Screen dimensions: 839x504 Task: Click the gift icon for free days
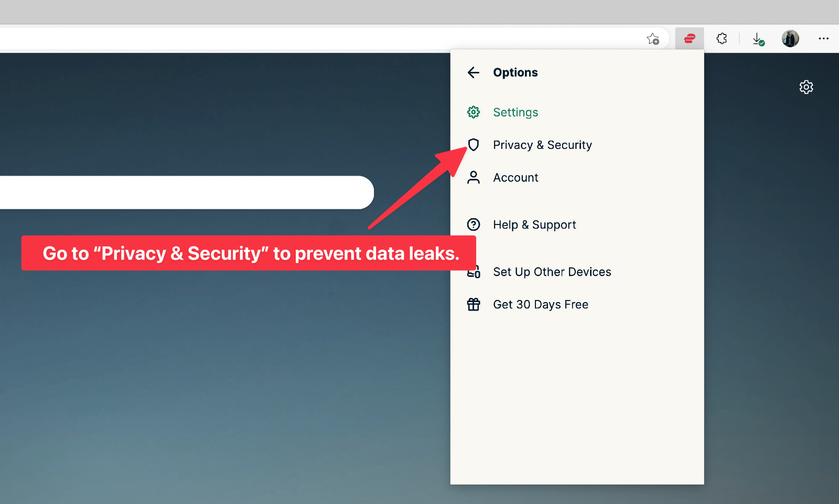tap(474, 305)
